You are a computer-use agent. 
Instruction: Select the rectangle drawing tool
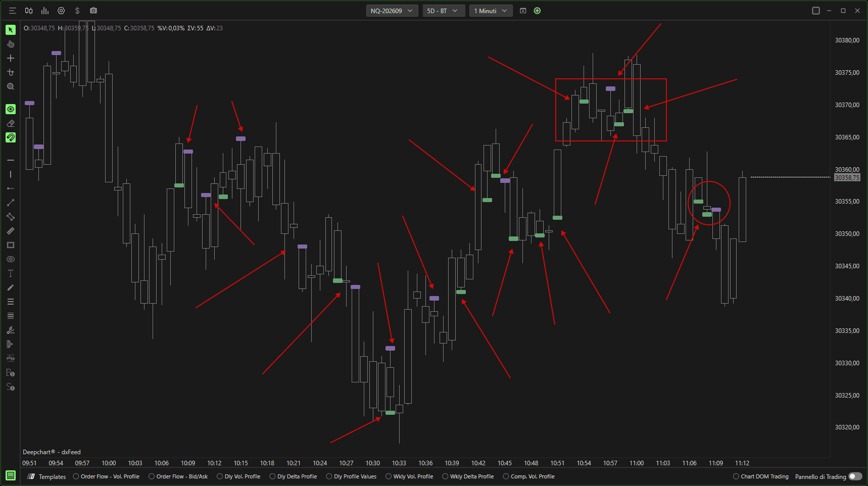tap(11, 245)
